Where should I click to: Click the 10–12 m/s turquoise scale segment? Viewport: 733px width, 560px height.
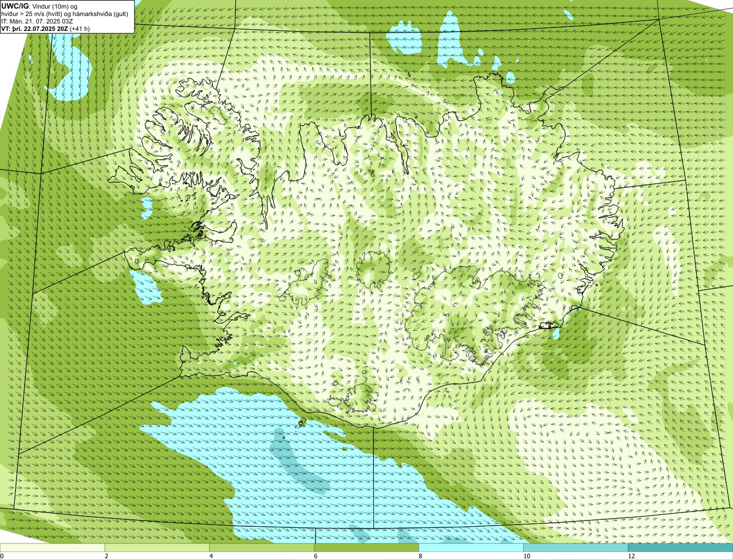[x=576, y=547]
